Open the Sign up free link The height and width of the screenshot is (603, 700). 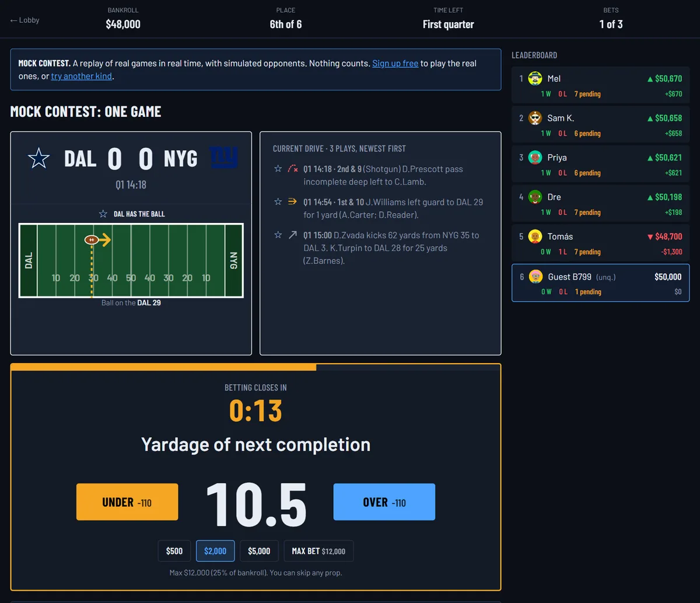(x=395, y=63)
